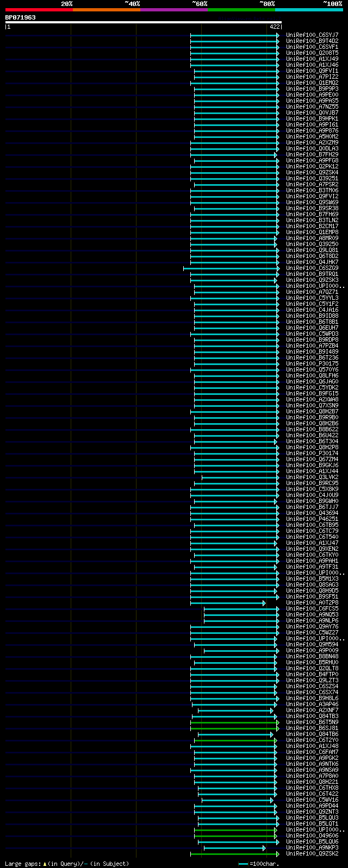Select hit label UniRef100_A8MR09
Image resolution: width=348 pixels, height=868 pixels.
coord(312,238)
